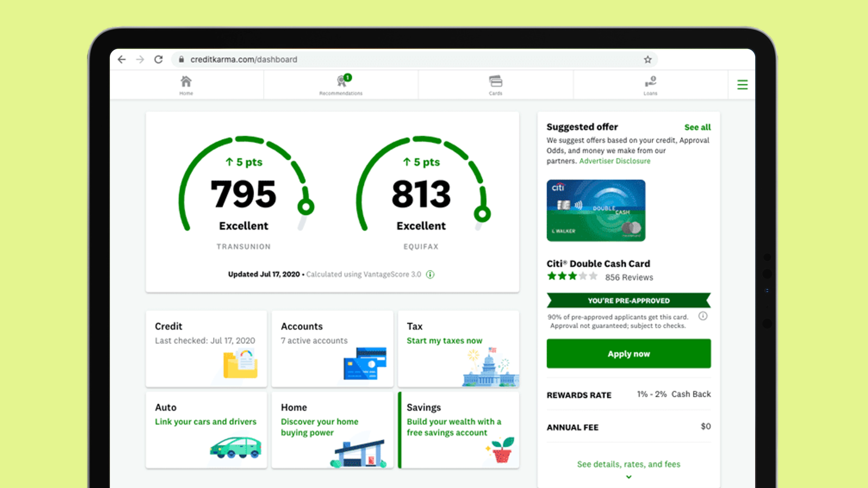Click Discover your home buying power
This screenshot has width=868, height=488.
coord(319,427)
